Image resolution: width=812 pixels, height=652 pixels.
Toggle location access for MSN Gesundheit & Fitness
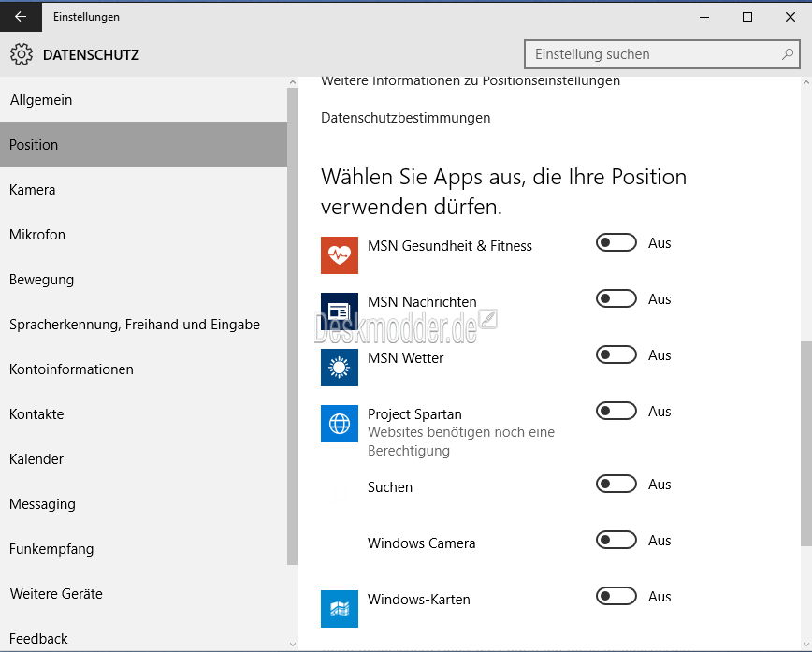616,242
